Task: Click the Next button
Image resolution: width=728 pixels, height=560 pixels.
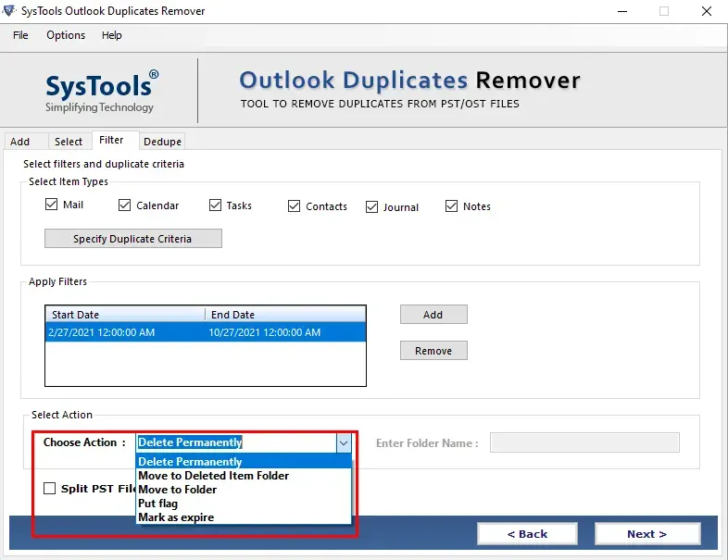Action: tap(647, 534)
